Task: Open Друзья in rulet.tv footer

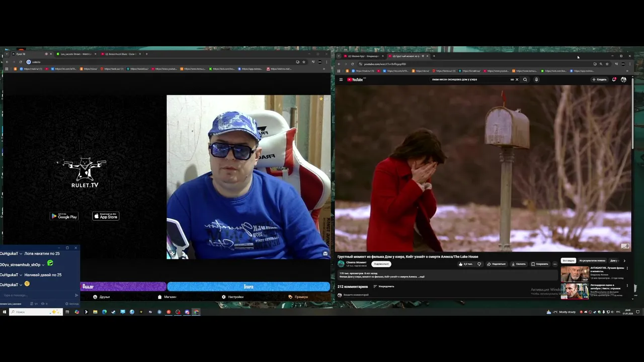Action: point(102,297)
